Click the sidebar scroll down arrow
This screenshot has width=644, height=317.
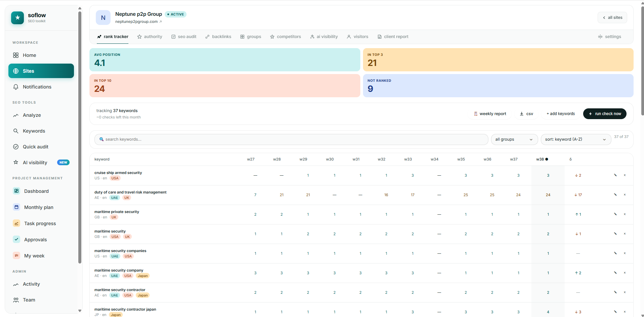tap(80, 311)
